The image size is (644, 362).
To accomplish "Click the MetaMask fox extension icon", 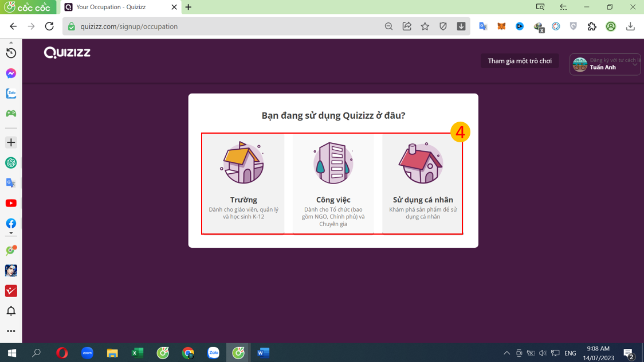I will (501, 26).
